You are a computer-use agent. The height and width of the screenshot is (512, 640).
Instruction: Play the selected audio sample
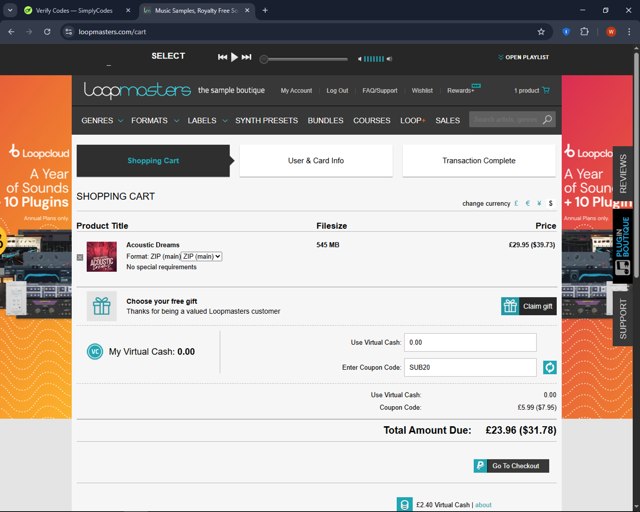point(234,57)
